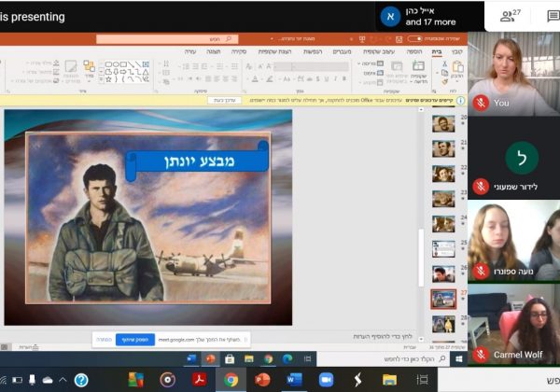Select the oval shape in shapes gallery
The height and width of the screenshot is (392, 560).
tap(117, 64)
